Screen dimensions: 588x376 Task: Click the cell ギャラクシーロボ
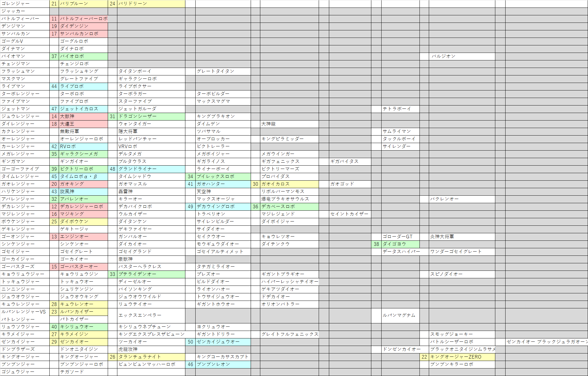pyautogui.click(x=151, y=79)
